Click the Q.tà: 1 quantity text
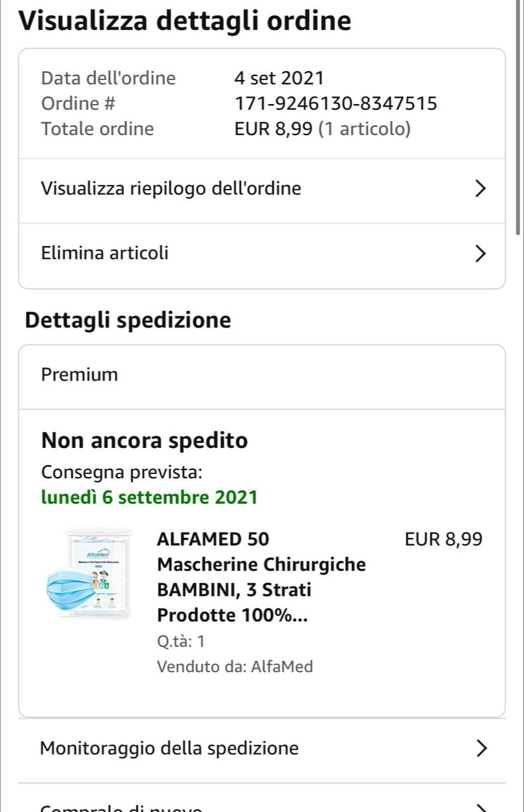Image resolution: width=524 pixels, height=812 pixels. (x=181, y=641)
